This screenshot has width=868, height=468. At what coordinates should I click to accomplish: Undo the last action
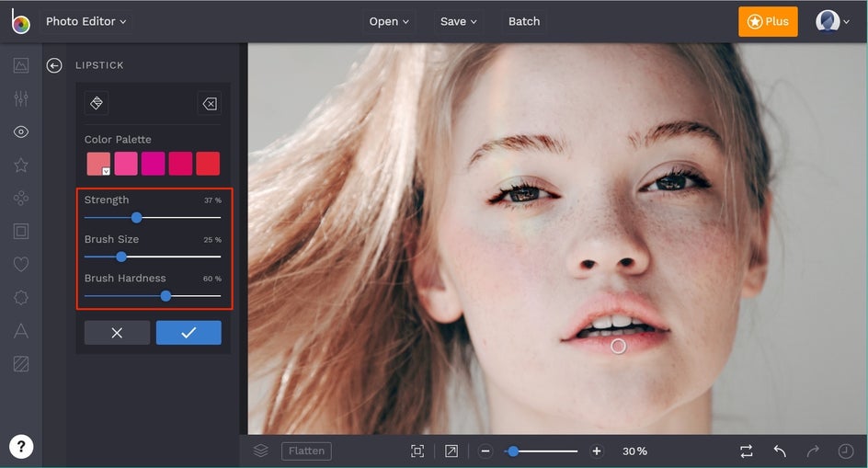coord(780,451)
